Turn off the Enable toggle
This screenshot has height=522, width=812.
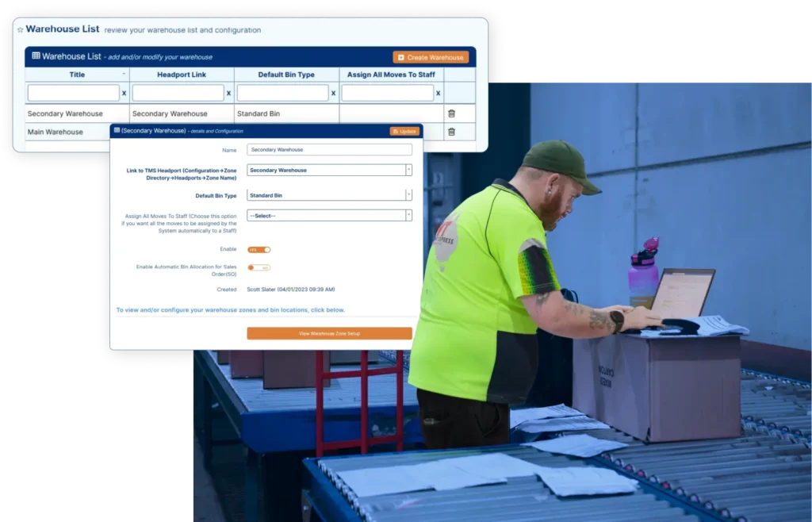[259, 249]
